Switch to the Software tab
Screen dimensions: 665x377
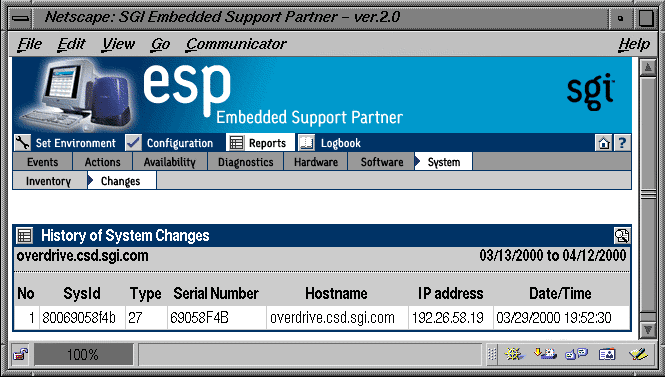tap(382, 162)
